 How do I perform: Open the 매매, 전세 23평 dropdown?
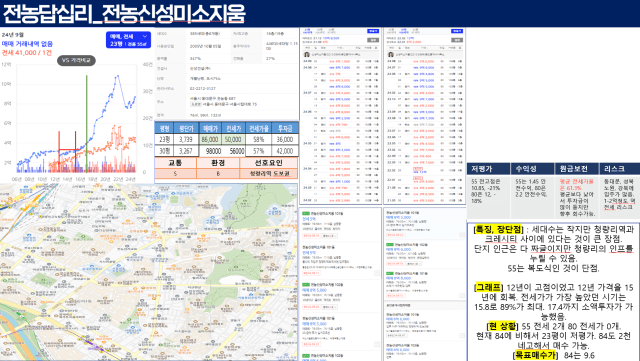128,40
